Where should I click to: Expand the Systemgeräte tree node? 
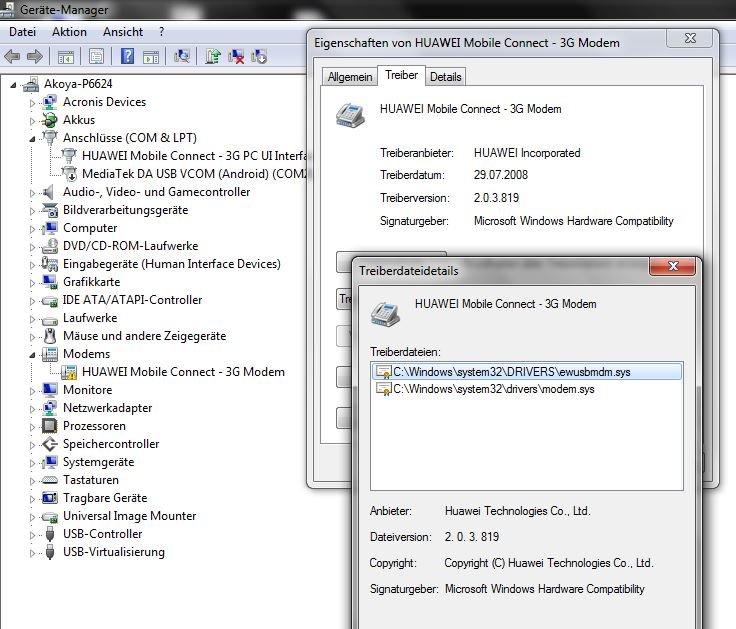pos(32,463)
